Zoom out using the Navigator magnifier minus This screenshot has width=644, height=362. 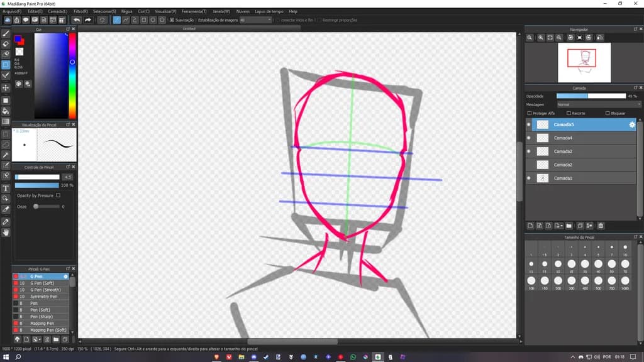(559, 38)
